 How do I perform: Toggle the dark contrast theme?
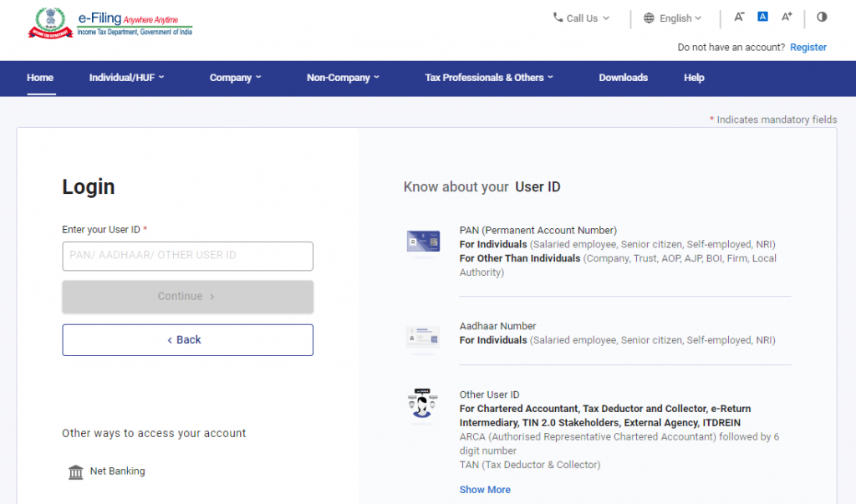point(822,17)
